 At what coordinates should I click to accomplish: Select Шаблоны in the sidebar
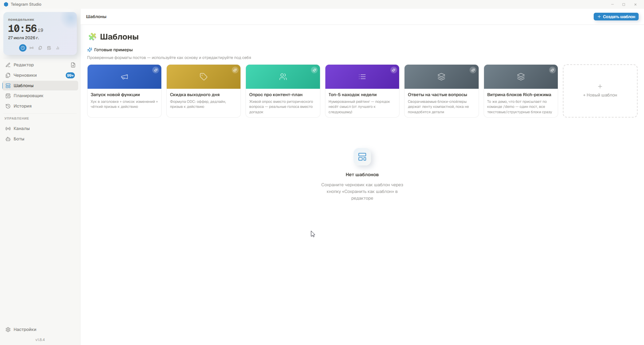click(x=40, y=85)
